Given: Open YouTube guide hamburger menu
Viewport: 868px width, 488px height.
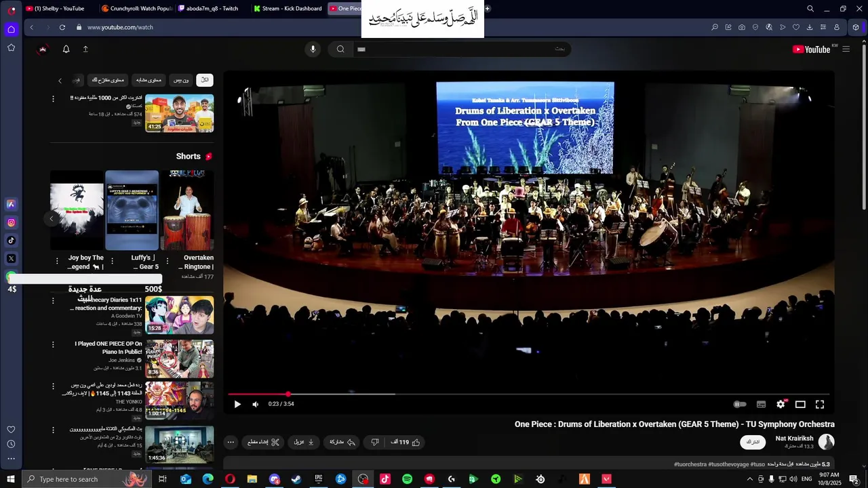Looking at the screenshot, I should pyautogui.click(x=846, y=49).
